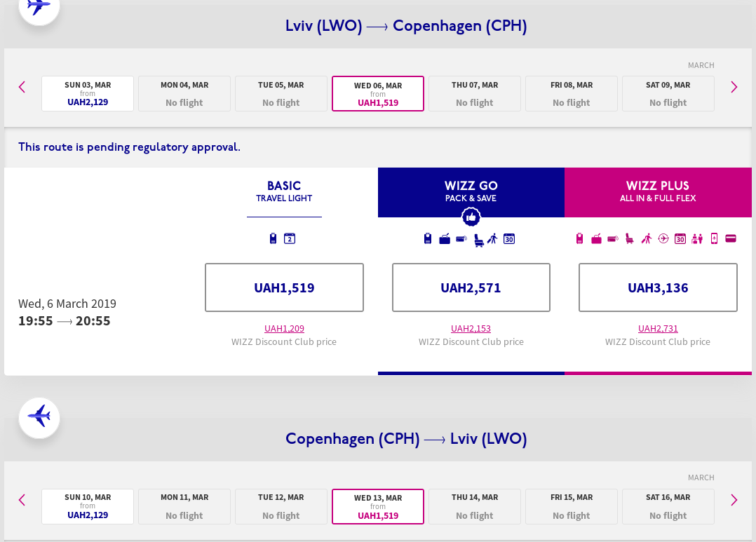Viewport: 756px width, 542px height.
Task: Choose the WIZZ GO fare at UAH2,571
Action: tap(471, 287)
